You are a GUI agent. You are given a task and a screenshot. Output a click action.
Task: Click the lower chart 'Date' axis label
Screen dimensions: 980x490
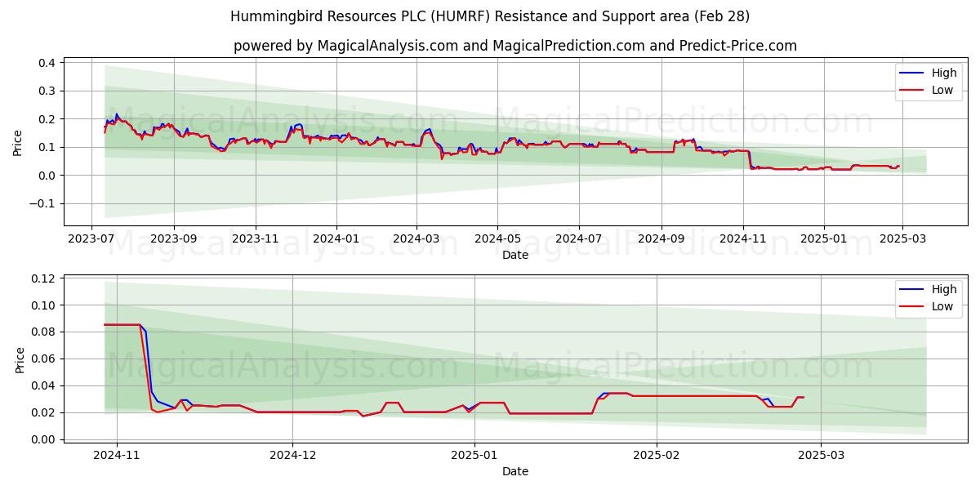coord(515,471)
